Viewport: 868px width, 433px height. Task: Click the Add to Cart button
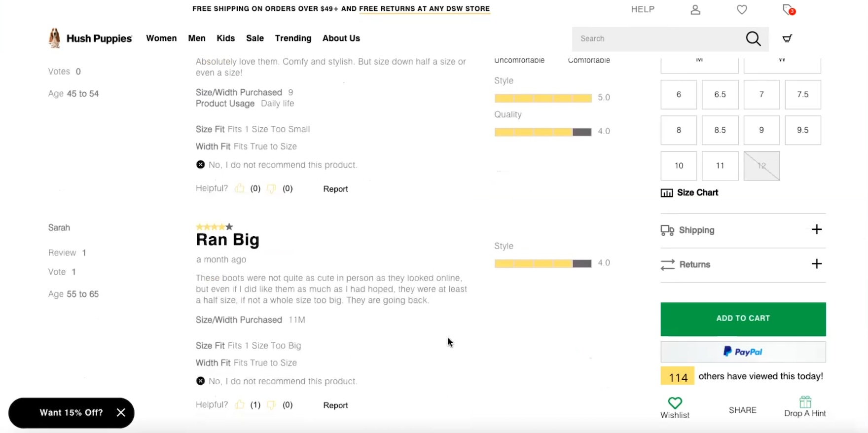(x=743, y=319)
